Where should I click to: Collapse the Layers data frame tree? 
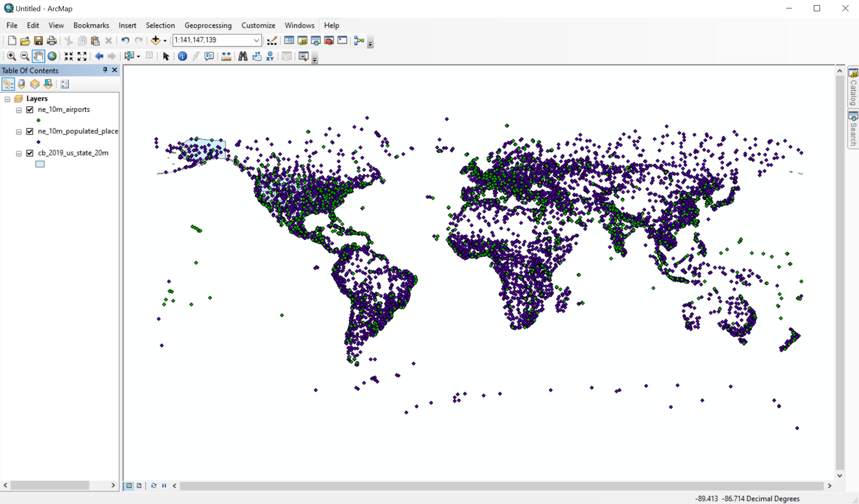pos(7,99)
